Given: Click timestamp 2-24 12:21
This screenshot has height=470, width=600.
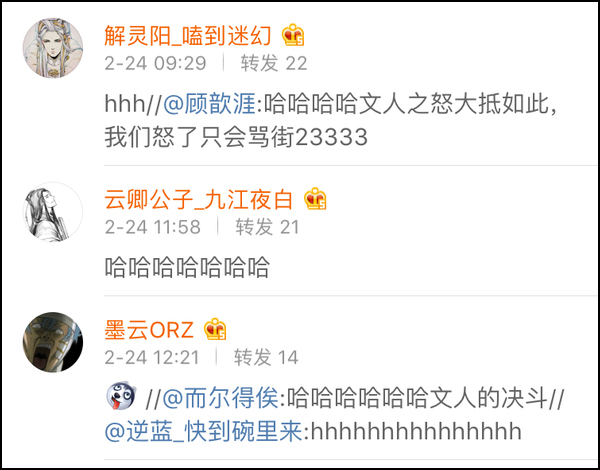Looking at the screenshot, I should tap(152, 357).
